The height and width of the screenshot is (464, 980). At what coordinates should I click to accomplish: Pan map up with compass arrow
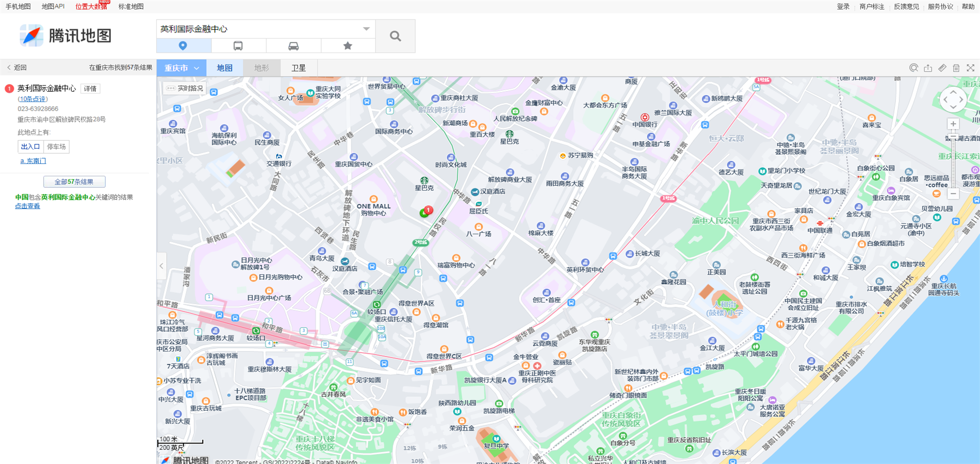[x=953, y=92]
